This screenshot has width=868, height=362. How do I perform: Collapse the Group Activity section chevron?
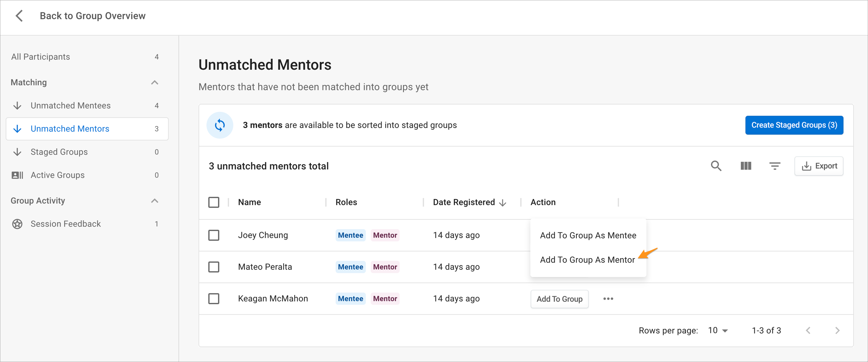click(x=155, y=201)
